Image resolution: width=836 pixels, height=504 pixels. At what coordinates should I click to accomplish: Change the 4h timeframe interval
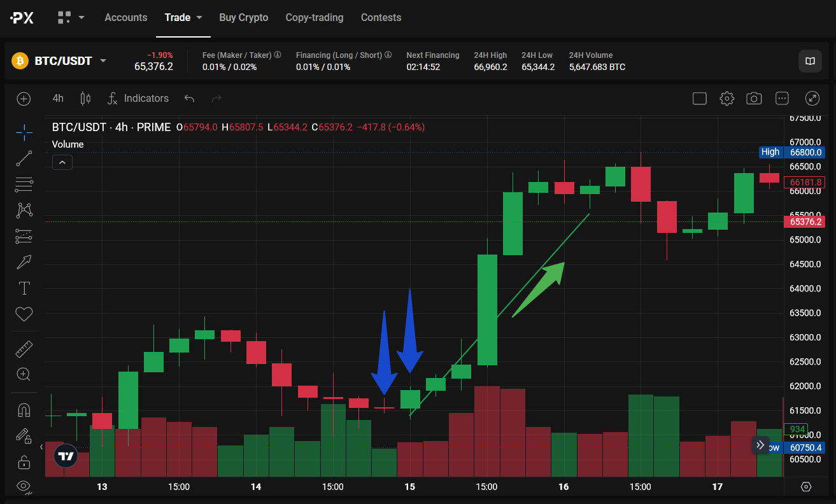(58, 98)
